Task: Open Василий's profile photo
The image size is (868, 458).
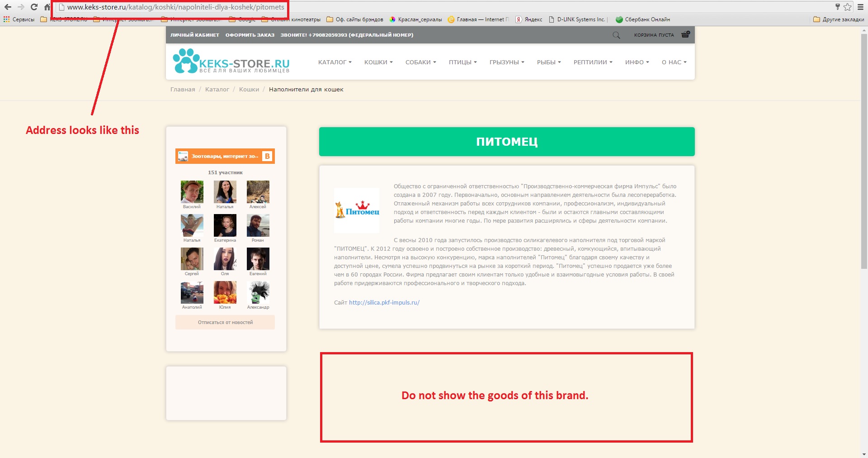Action: coord(192,192)
